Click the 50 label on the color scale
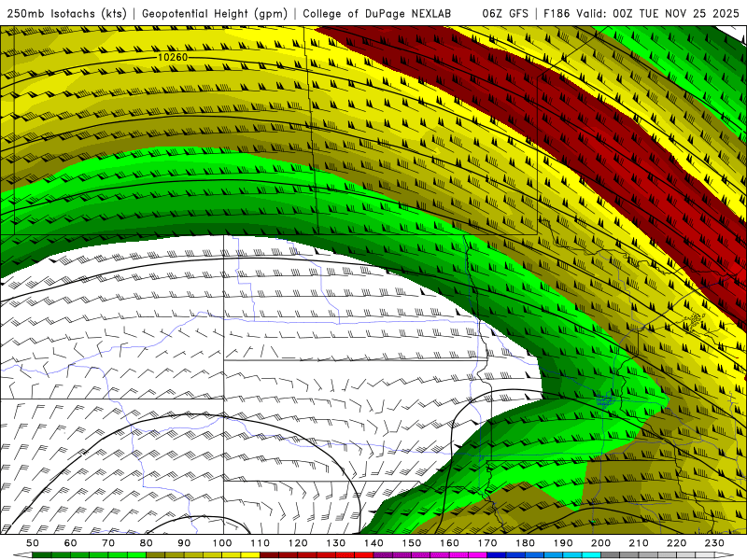The image size is (747, 560). (x=32, y=543)
